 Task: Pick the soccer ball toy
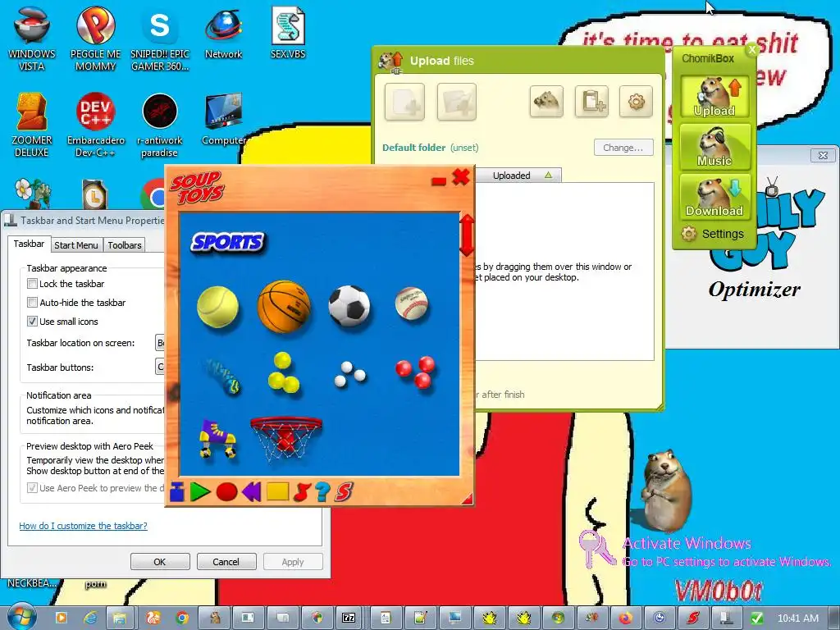coord(349,306)
